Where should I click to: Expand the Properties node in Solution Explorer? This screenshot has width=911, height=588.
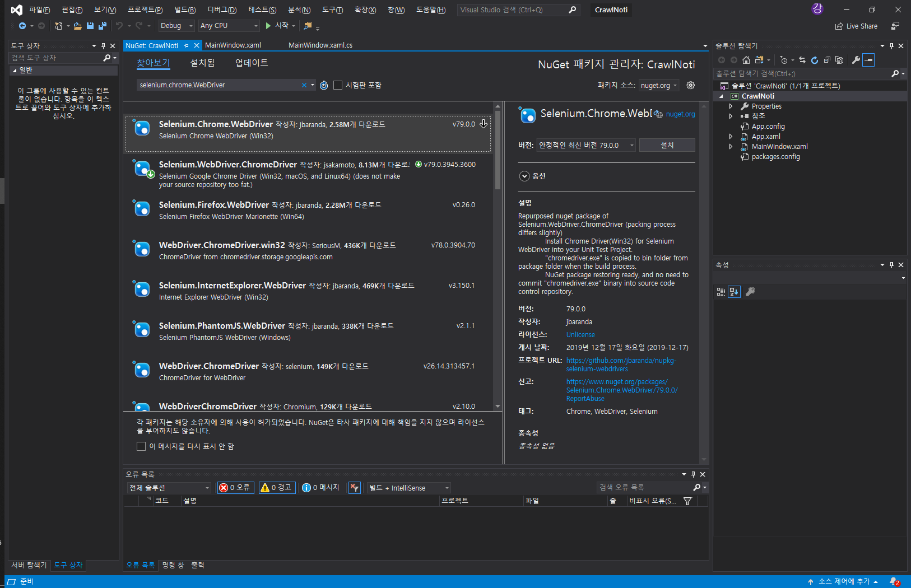(731, 106)
